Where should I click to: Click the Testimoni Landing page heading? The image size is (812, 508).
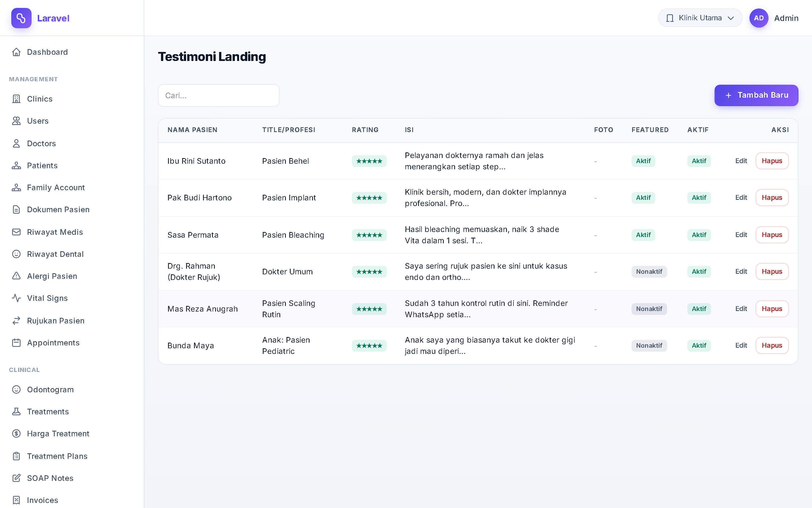[212, 57]
